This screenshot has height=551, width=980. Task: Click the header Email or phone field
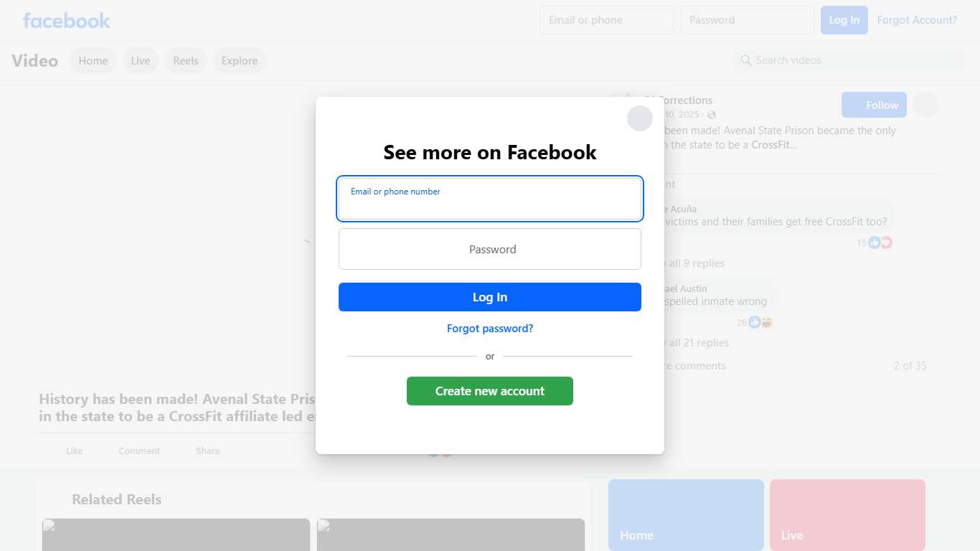tap(607, 20)
